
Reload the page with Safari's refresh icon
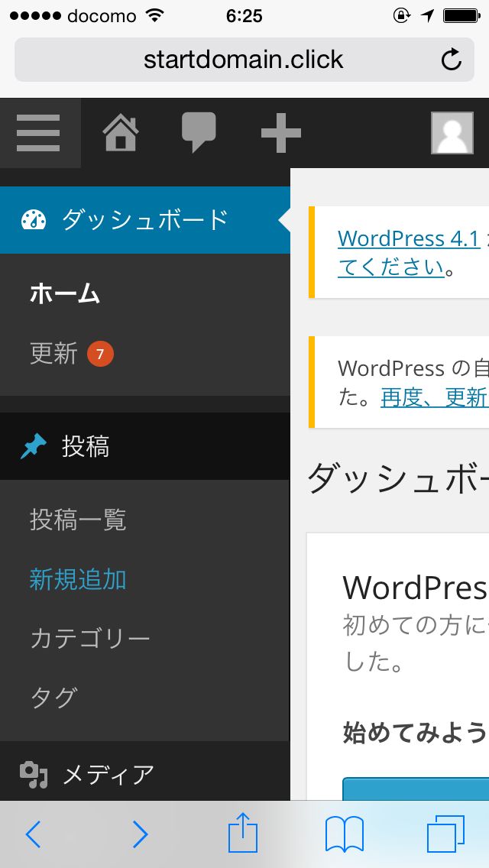tap(452, 60)
